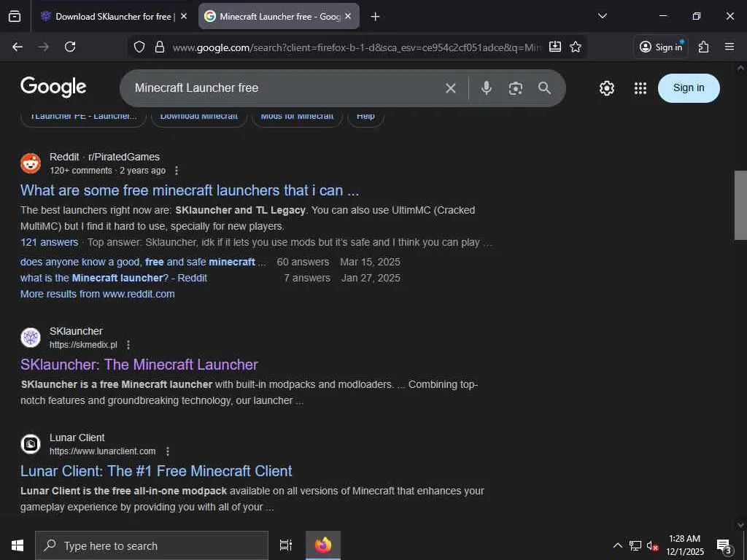Go forward one page

(44, 47)
